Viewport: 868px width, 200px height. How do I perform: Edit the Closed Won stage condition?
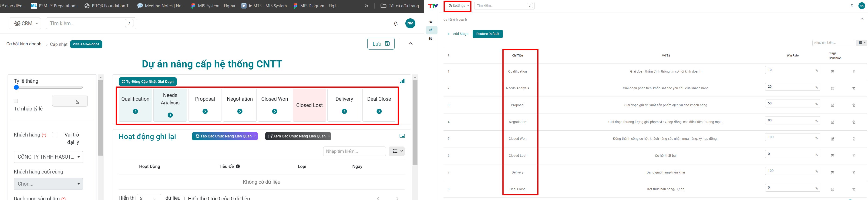pyautogui.click(x=832, y=139)
